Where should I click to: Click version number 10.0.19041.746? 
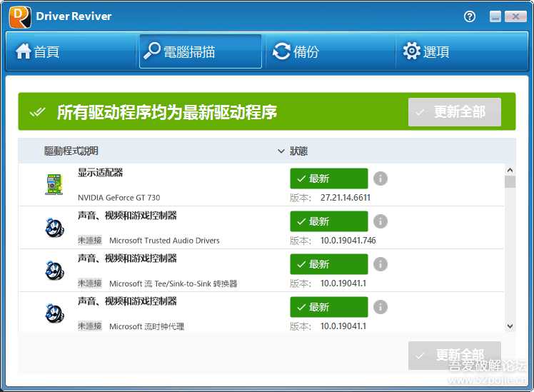[348, 241]
